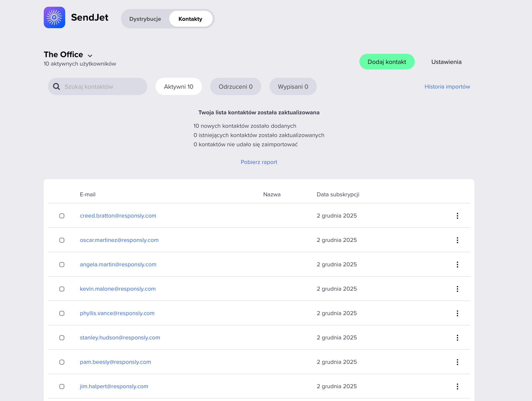This screenshot has width=532, height=401.
Task: Open three-dot menu for kevin.malone contact
Action: pyautogui.click(x=457, y=289)
